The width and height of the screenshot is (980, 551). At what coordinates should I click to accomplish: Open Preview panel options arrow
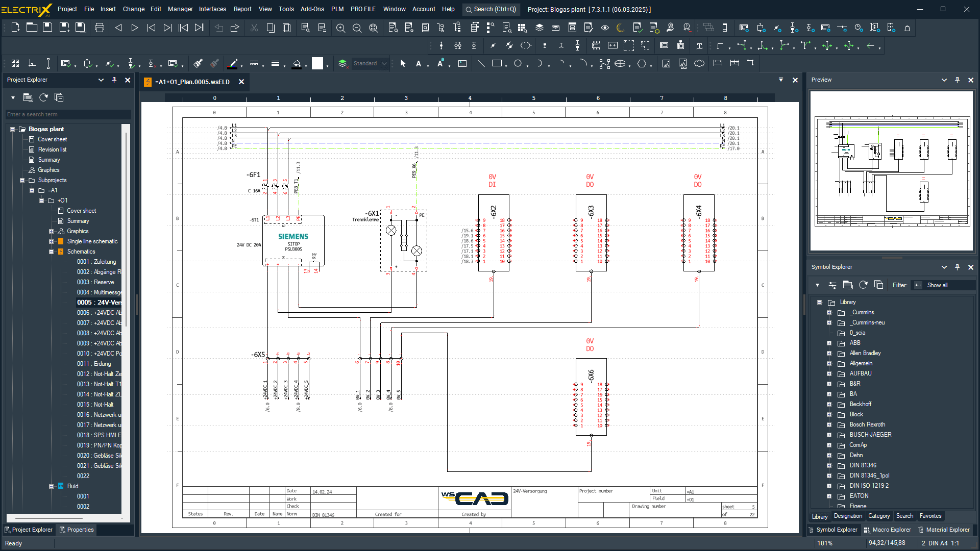[x=944, y=80]
